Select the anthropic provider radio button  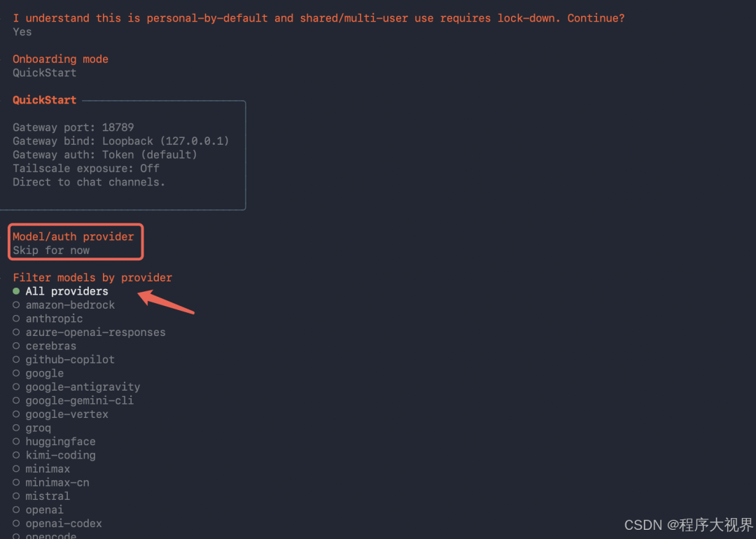click(x=54, y=318)
